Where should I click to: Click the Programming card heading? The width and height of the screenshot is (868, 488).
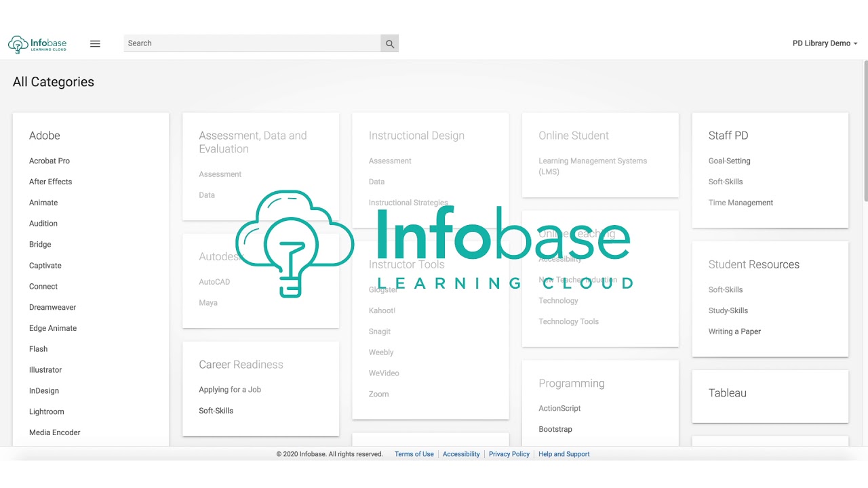pyautogui.click(x=572, y=384)
